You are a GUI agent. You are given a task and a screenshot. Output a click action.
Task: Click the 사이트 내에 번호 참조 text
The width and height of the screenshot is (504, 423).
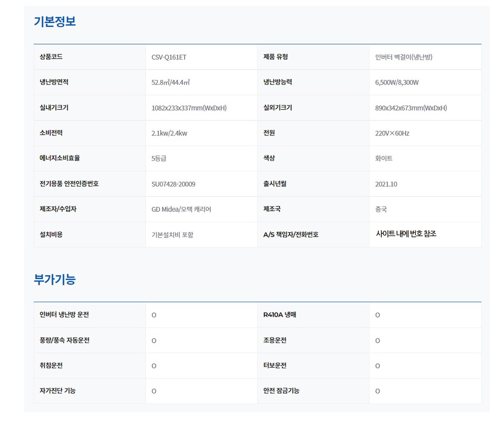point(406,234)
